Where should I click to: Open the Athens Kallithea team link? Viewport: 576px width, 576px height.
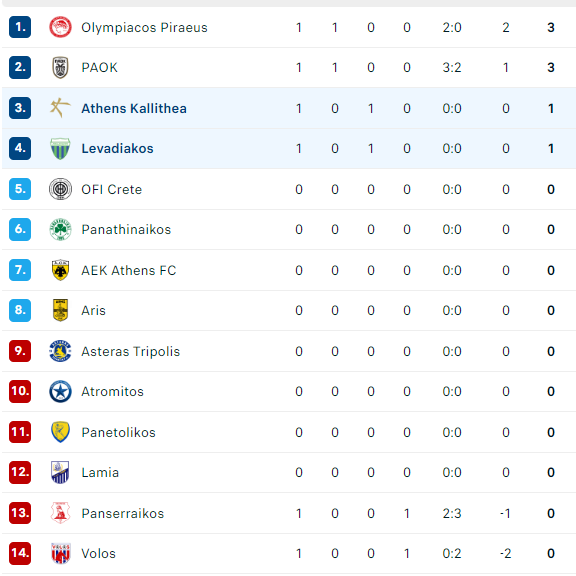(x=134, y=108)
